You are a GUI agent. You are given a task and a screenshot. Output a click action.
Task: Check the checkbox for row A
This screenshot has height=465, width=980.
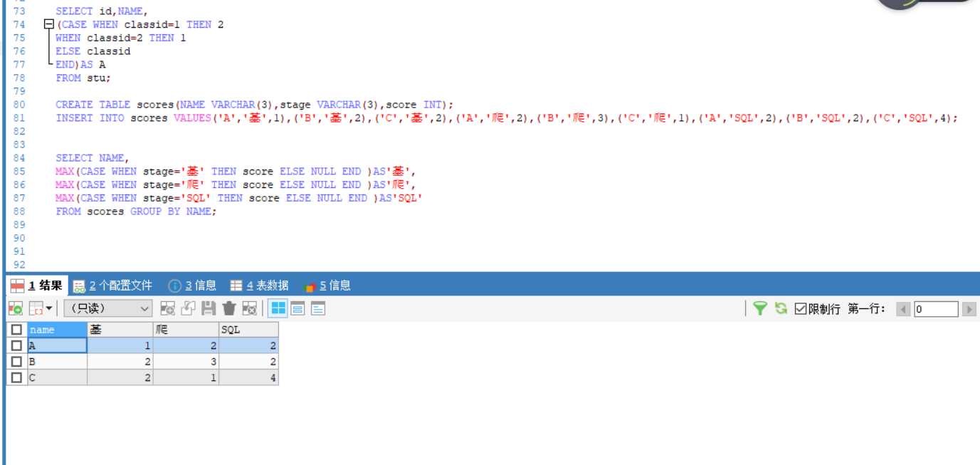click(x=17, y=345)
